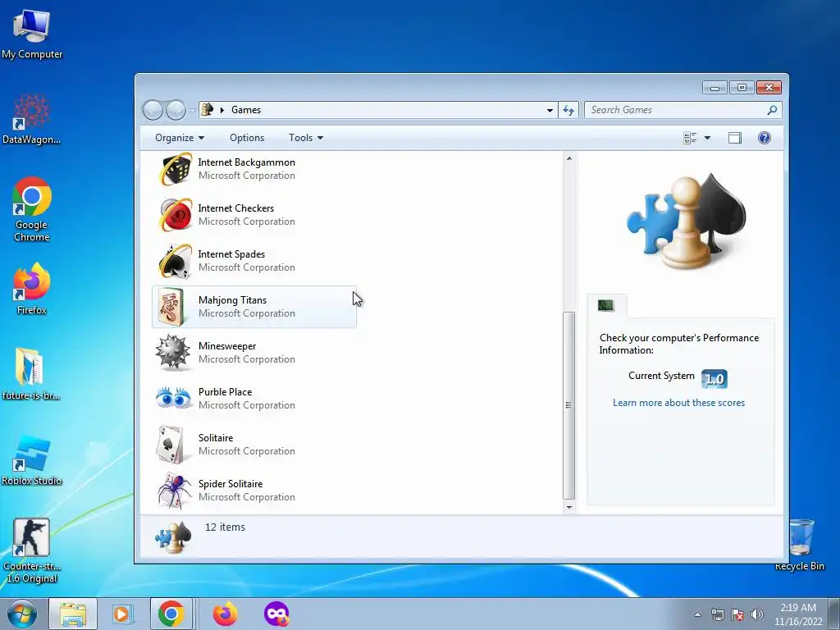Click the Windows Experience Index 1.0 badge
The width and height of the screenshot is (840, 630).
(x=714, y=379)
